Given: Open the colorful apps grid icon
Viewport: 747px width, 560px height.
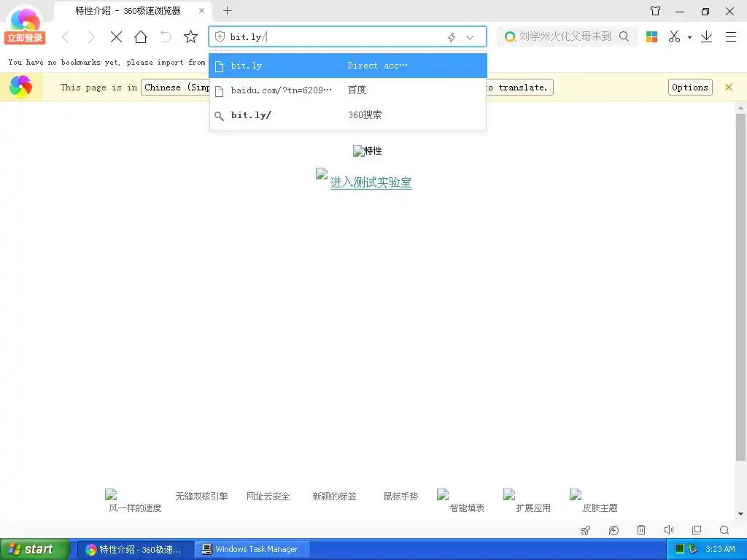Looking at the screenshot, I should 651,36.
